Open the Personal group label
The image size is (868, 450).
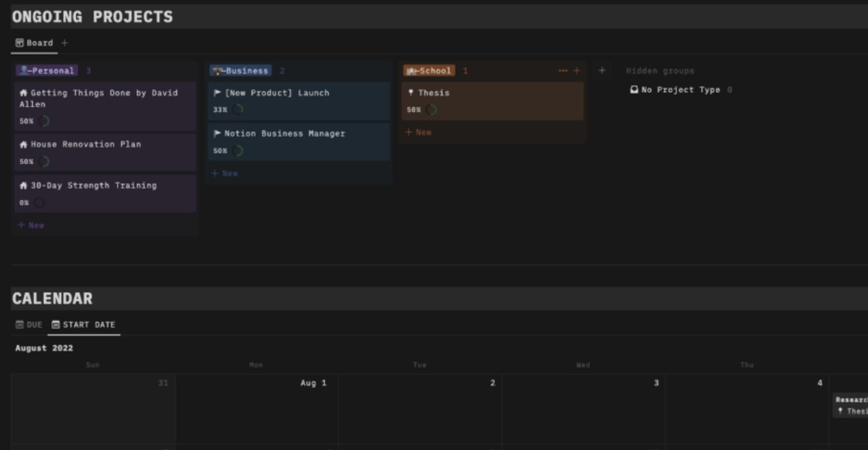tap(47, 71)
